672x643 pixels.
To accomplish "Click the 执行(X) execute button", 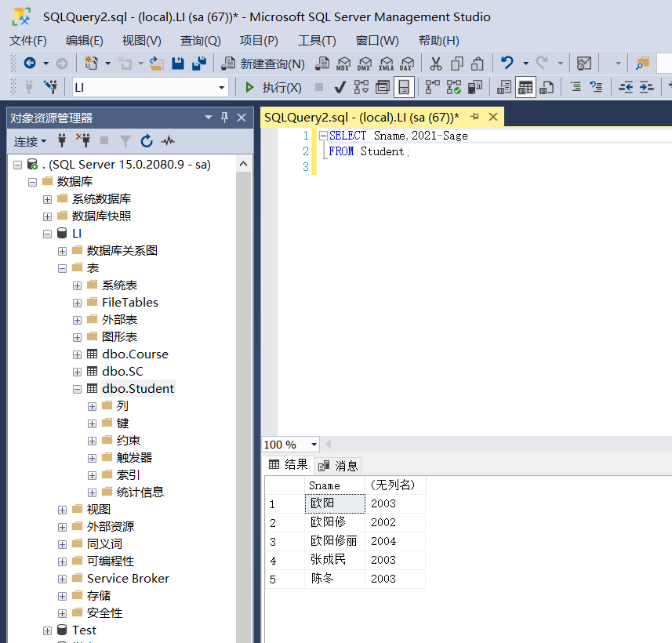I will tap(273, 88).
